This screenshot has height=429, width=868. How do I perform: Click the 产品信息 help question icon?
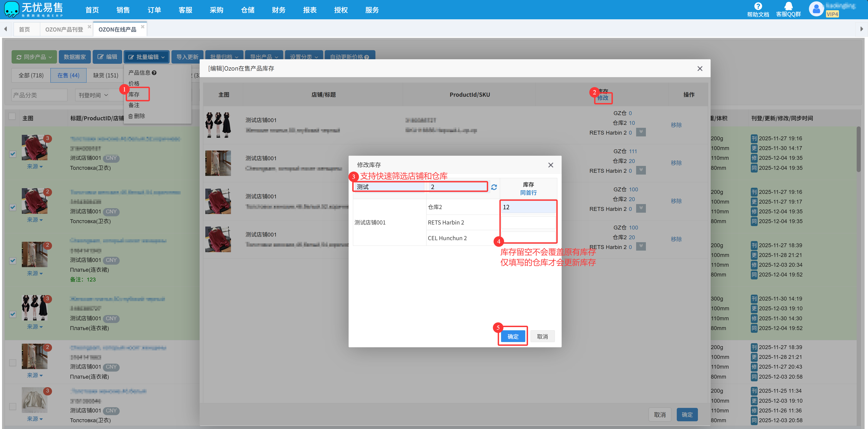(154, 73)
